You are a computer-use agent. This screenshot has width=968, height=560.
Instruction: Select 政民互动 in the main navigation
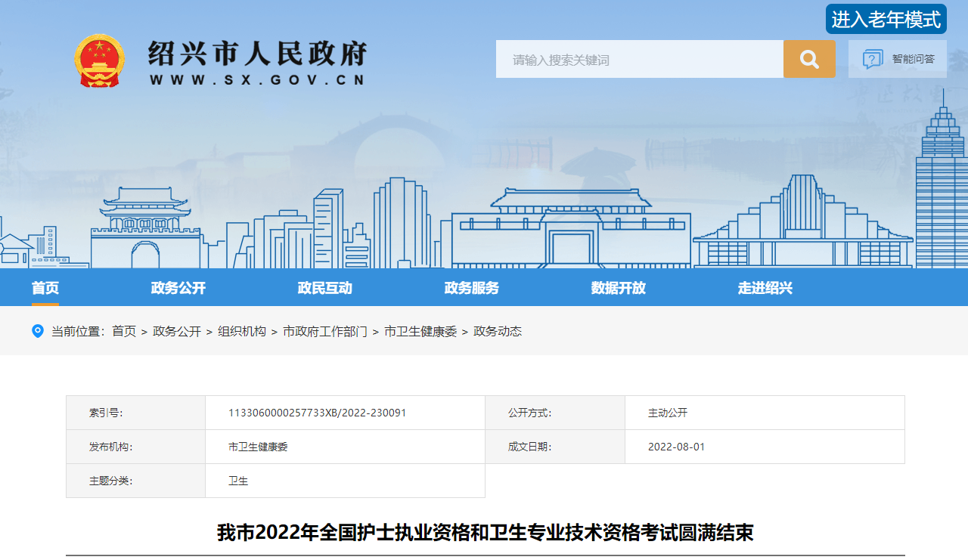pyautogui.click(x=325, y=288)
